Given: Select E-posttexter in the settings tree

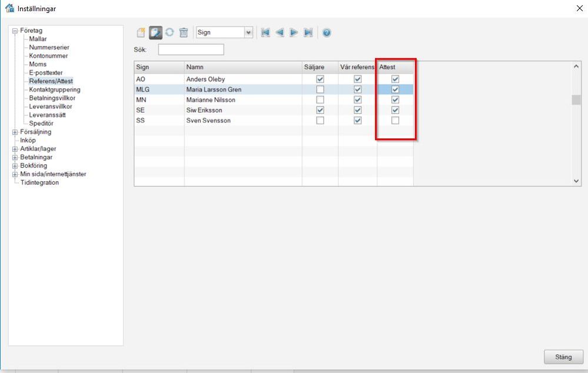Looking at the screenshot, I should coord(46,73).
